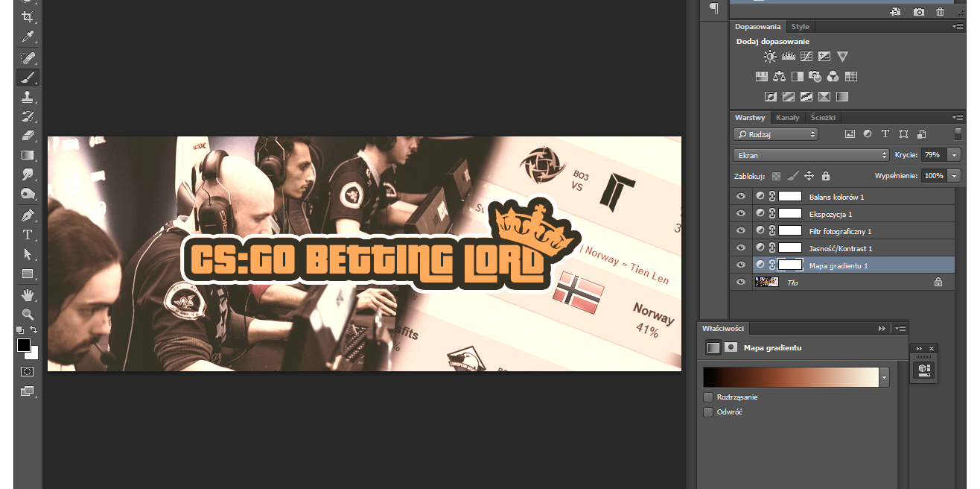Hide the Tło background layer
Viewport: 980px width, 489px height.
740,282
